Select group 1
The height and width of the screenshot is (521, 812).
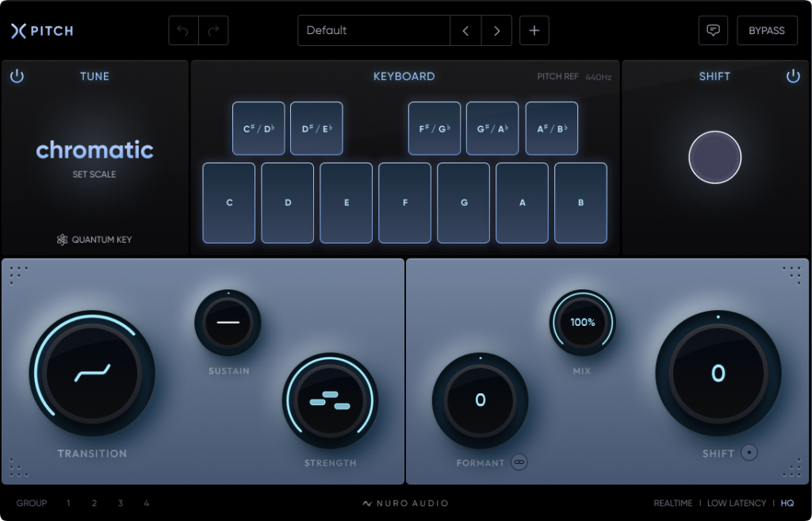pyautogui.click(x=68, y=503)
